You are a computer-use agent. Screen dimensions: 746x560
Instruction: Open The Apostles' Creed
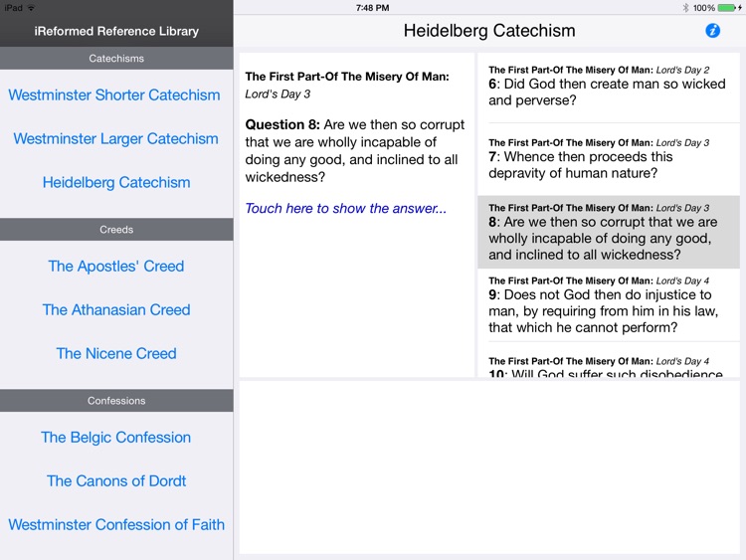116,266
